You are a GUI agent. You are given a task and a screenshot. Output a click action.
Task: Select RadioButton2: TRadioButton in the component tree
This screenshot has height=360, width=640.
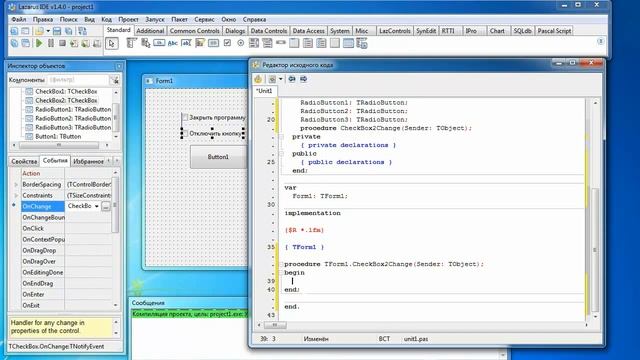click(73, 118)
